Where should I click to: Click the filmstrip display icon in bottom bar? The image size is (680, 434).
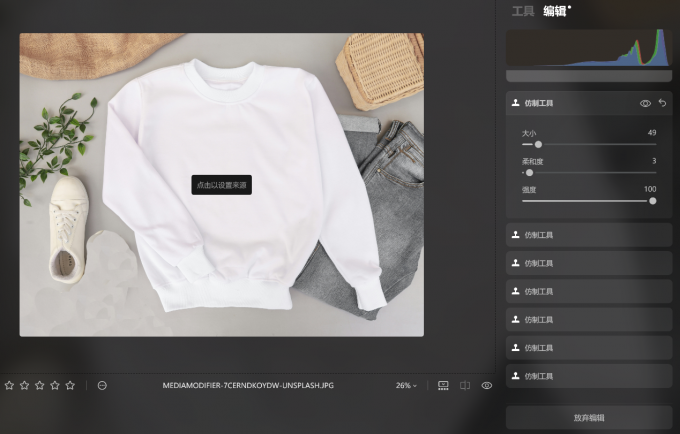pos(443,385)
